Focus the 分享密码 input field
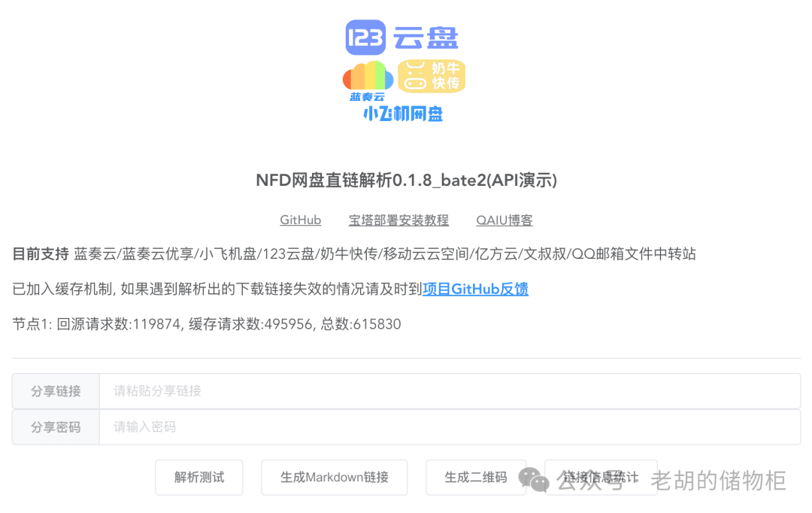This screenshot has height=513, width=812. tap(450, 427)
